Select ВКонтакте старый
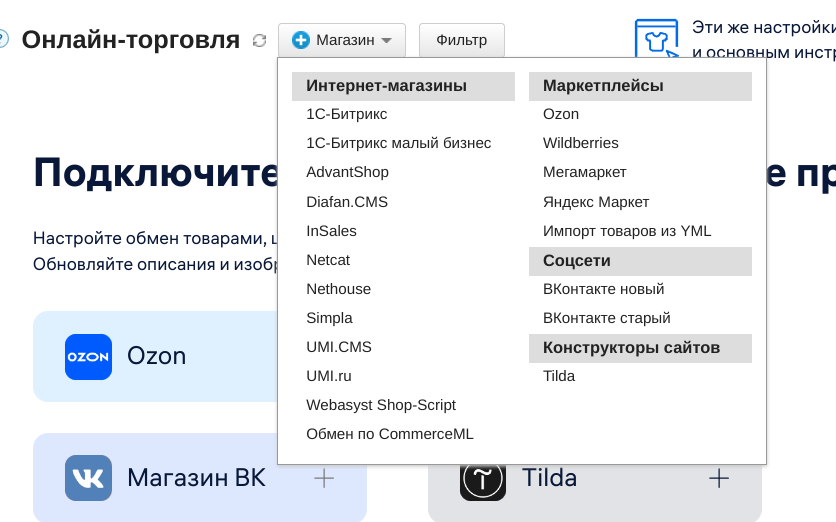The image size is (836, 522). 607,318
